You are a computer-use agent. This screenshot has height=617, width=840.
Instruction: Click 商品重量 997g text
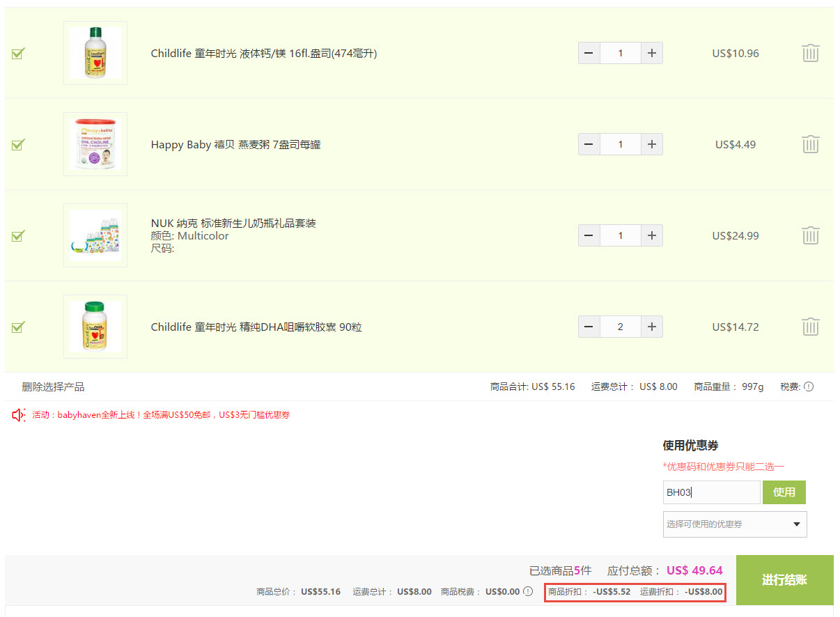[729, 386]
